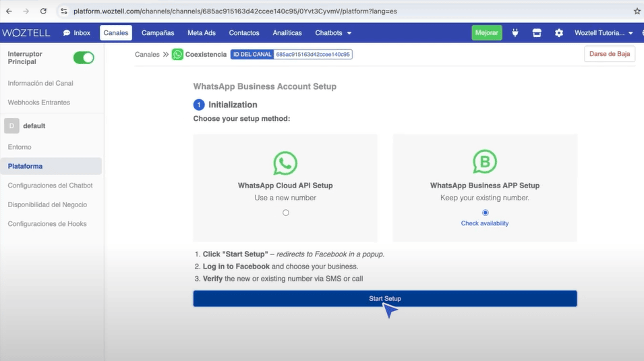Click the WhatsApp Cloud API logo
This screenshot has height=361, width=644.
pyautogui.click(x=285, y=163)
